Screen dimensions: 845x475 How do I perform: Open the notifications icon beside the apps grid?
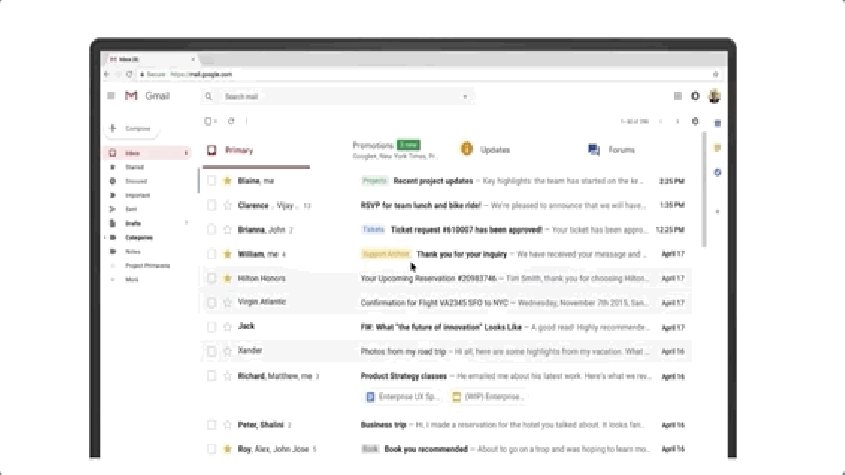[x=695, y=96]
